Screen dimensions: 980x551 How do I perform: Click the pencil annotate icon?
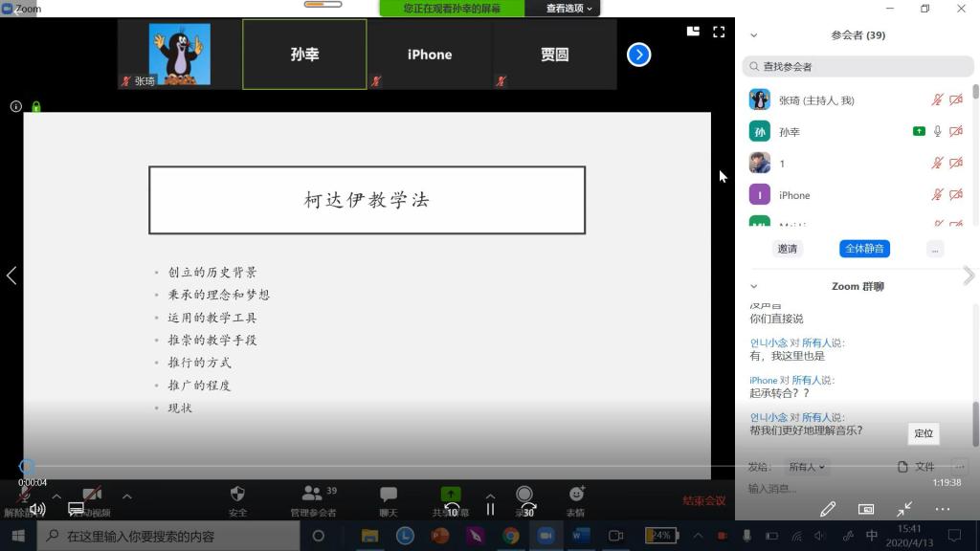click(828, 509)
